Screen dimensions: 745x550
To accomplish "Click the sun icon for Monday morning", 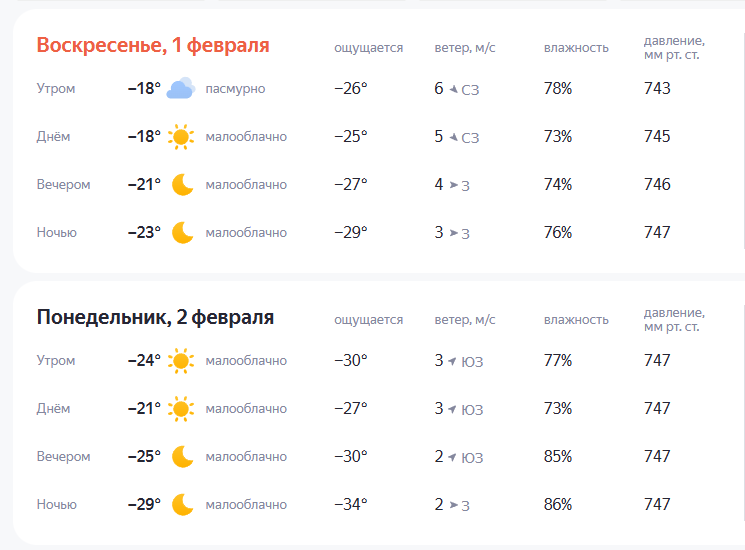I will point(181,361).
